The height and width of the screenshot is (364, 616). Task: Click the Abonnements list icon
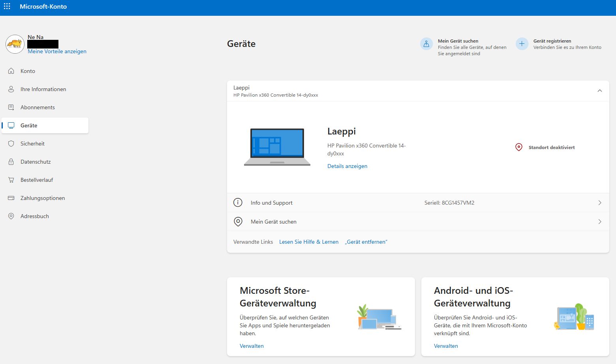[x=11, y=107]
